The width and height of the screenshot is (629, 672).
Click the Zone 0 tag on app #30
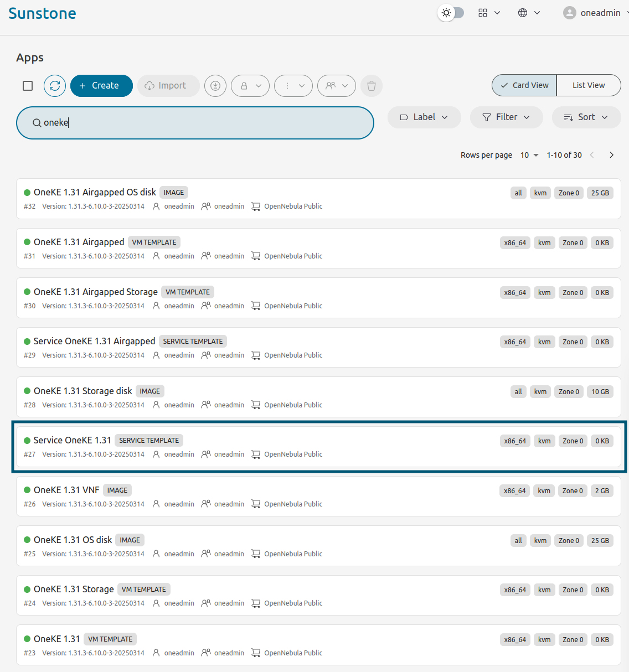pyautogui.click(x=573, y=293)
